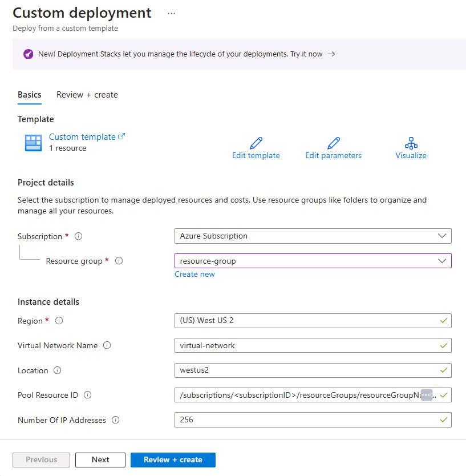Click the info icon beside Region
466x476 pixels.
tap(59, 320)
